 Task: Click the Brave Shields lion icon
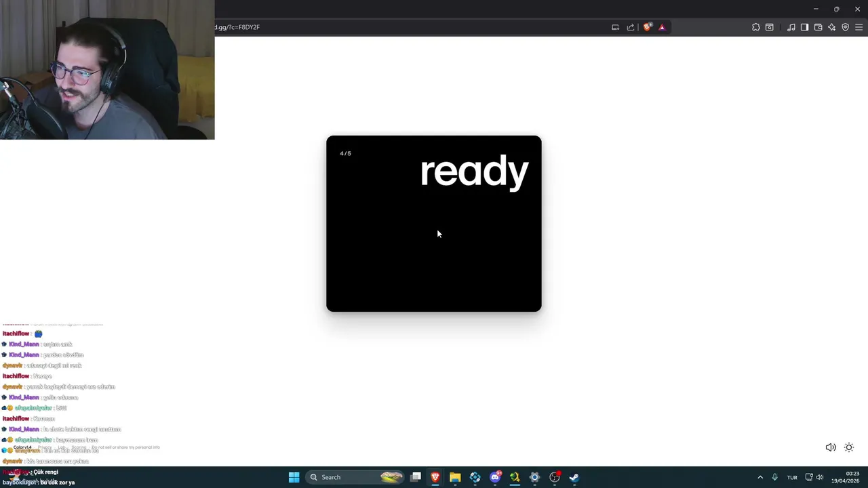[x=648, y=27]
